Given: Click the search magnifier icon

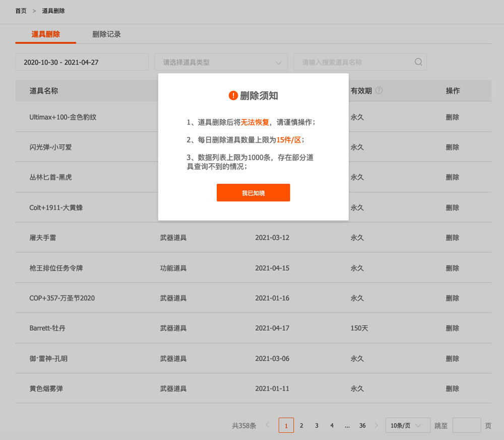Looking at the screenshot, I should click(x=418, y=61).
